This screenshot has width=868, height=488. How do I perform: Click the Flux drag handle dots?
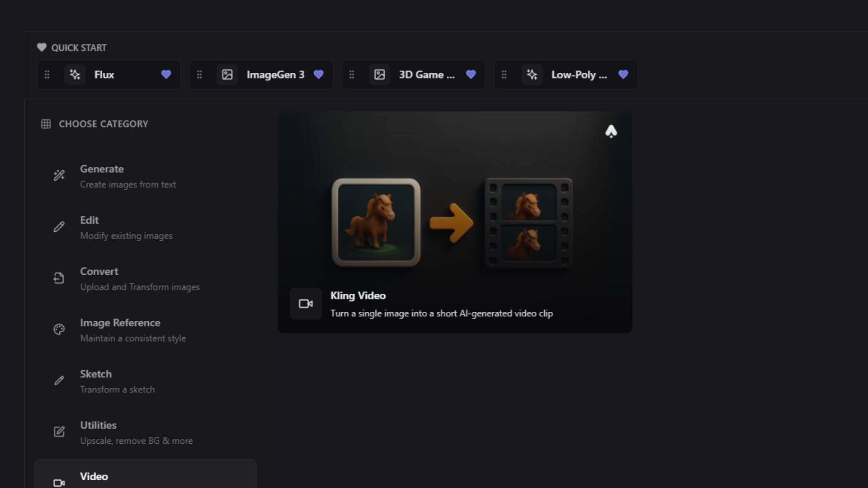[x=47, y=75]
